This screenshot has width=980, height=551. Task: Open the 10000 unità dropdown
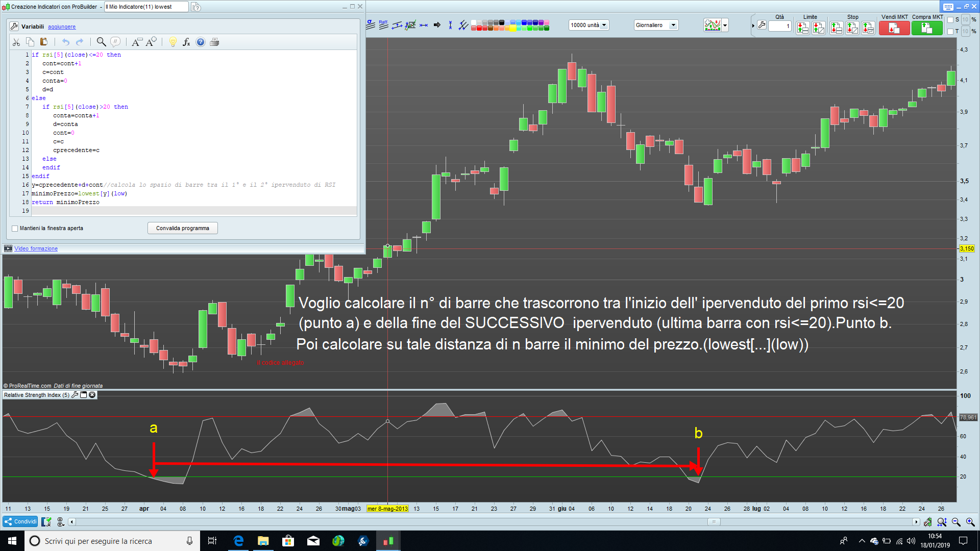(x=589, y=25)
